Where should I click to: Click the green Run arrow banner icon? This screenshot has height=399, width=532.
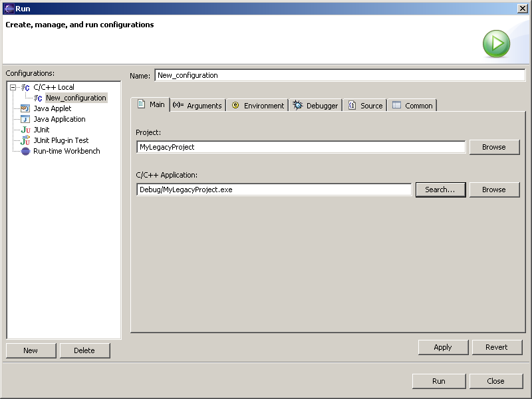pyautogui.click(x=496, y=44)
